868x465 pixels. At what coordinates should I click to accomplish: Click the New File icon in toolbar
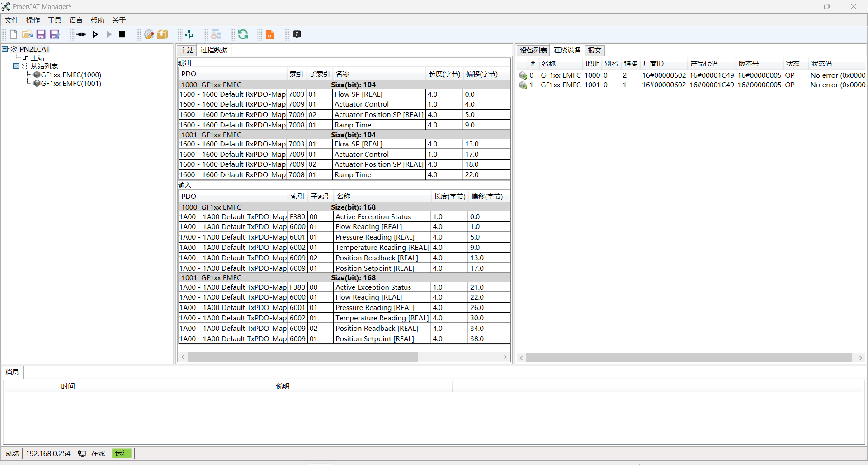click(x=14, y=34)
